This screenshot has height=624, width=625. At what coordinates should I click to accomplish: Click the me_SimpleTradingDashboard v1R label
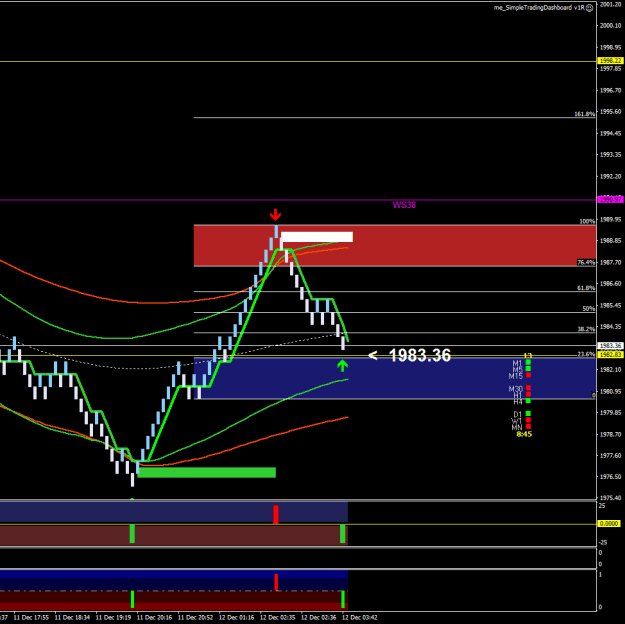point(539,8)
